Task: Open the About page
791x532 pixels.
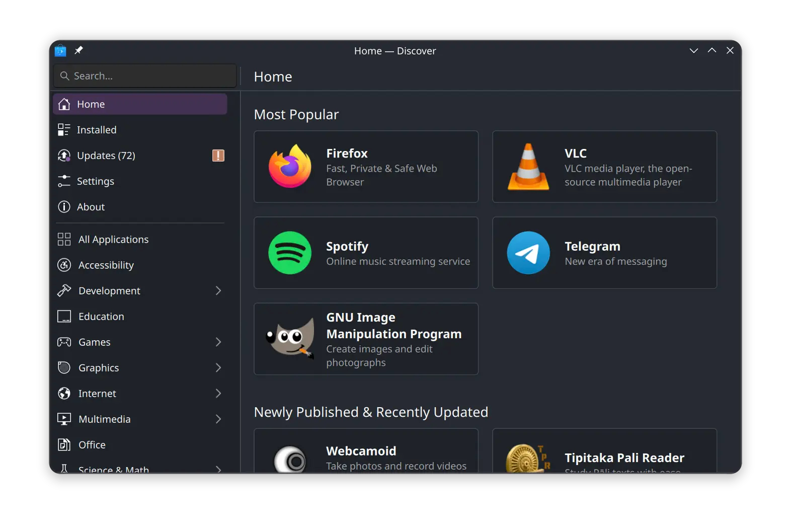Action: (140, 207)
